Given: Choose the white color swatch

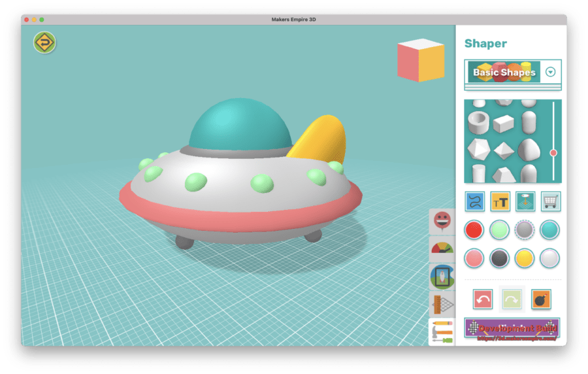Looking at the screenshot, I should point(549,258).
